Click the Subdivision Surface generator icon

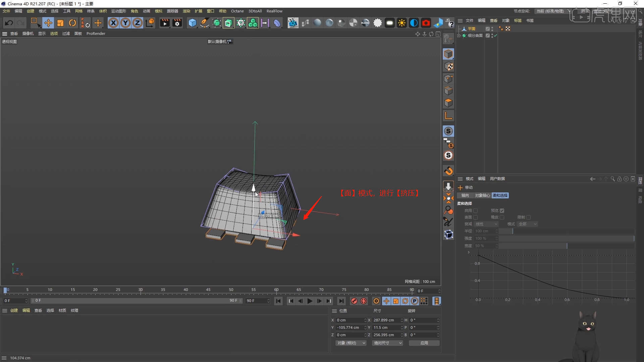[217, 23]
